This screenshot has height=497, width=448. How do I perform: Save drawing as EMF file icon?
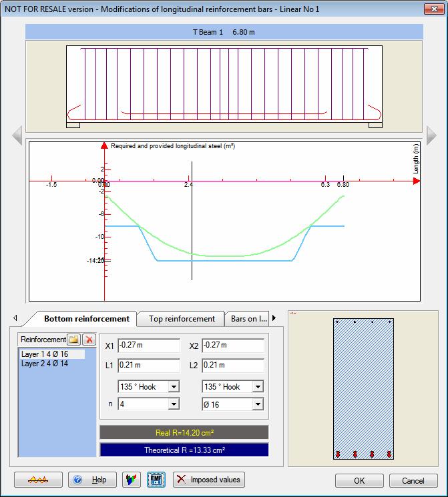[x=156, y=480]
